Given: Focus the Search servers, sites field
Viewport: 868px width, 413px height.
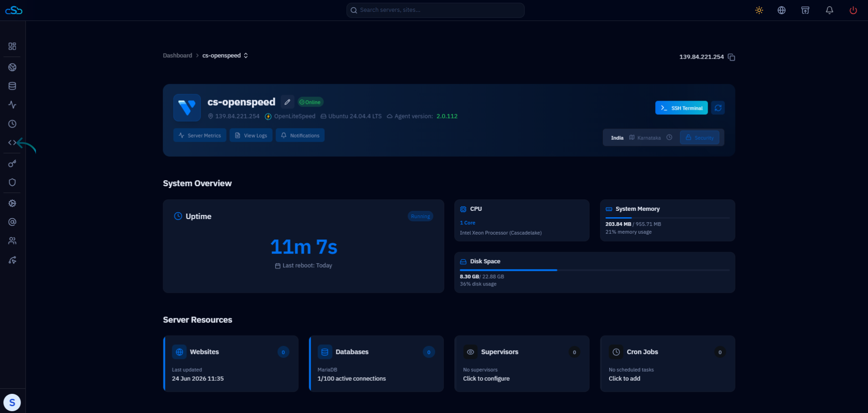Looking at the screenshot, I should click(x=435, y=10).
